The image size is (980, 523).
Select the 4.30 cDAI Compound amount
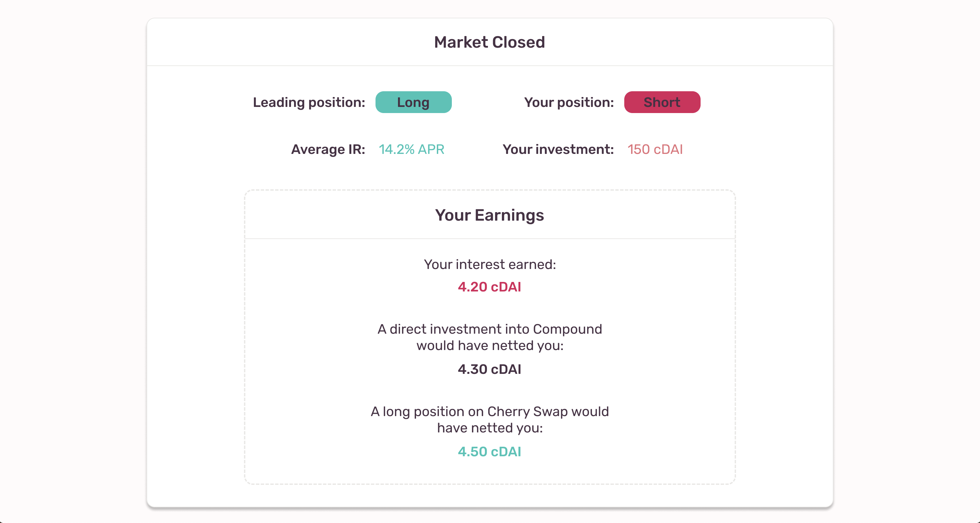489,369
